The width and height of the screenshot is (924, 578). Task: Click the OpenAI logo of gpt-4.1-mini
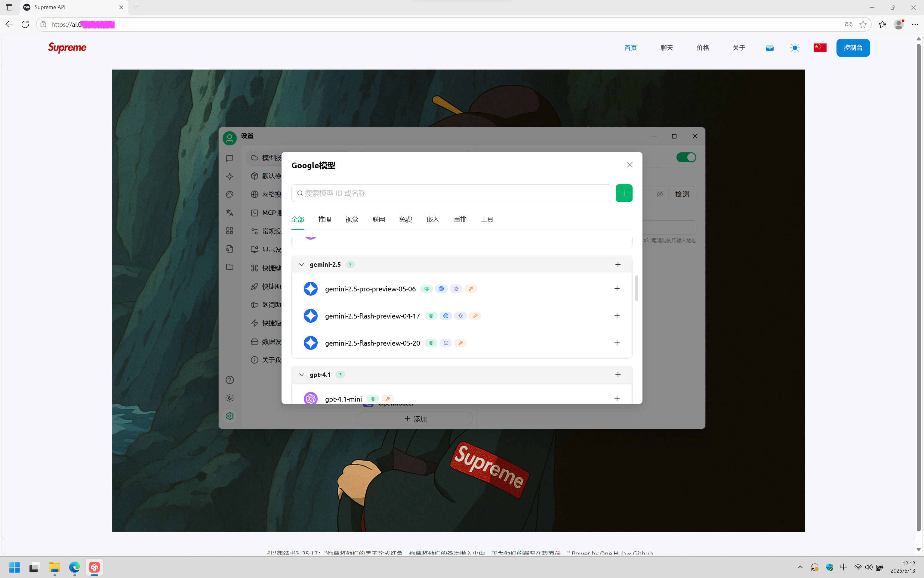pos(310,398)
